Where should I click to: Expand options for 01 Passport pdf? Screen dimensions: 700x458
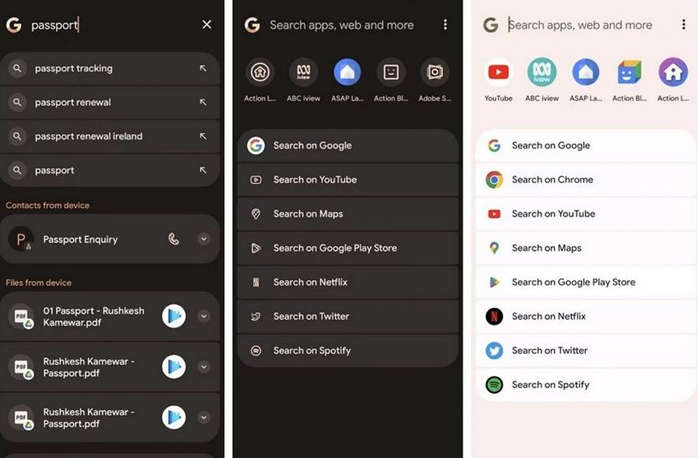tap(204, 316)
